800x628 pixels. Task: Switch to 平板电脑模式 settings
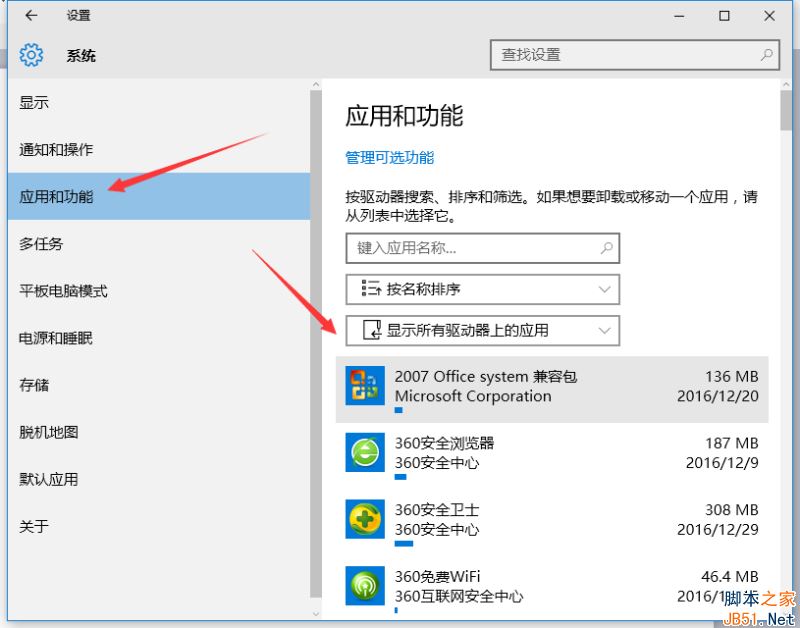click(x=63, y=291)
